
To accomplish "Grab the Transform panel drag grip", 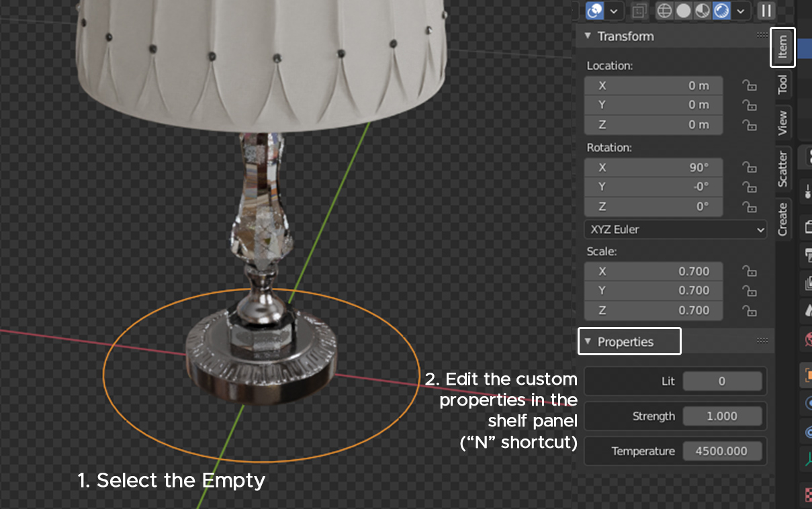I will pyautogui.click(x=762, y=36).
